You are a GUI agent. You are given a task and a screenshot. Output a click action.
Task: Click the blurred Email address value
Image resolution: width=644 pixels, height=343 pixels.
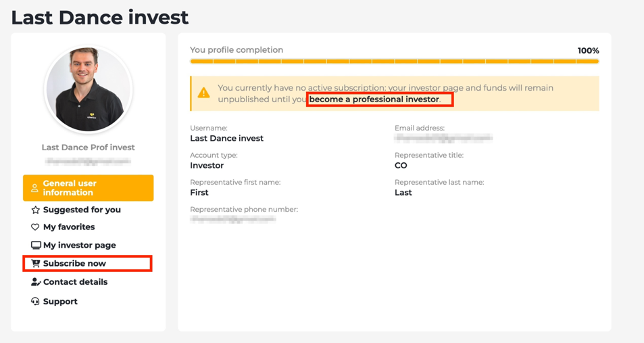(x=443, y=138)
